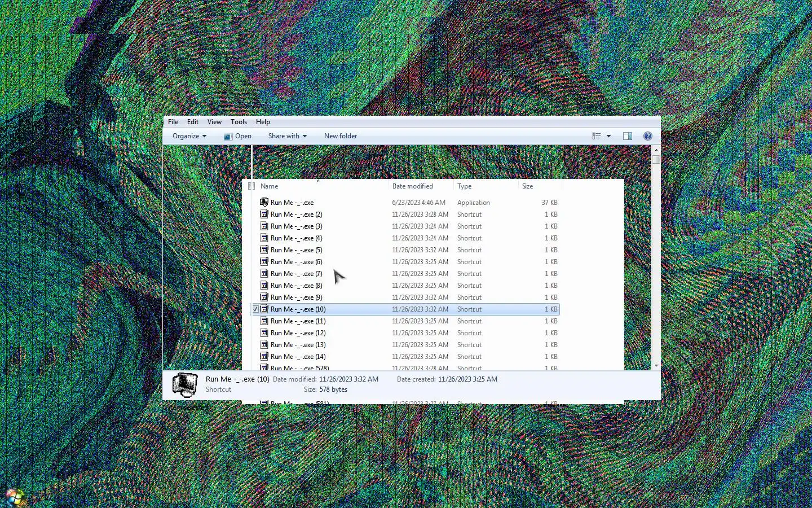Click the shortcut icon of Run Me -_-.exe (5)
Image resolution: width=812 pixels, height=508 pixels.
(264, 249)
